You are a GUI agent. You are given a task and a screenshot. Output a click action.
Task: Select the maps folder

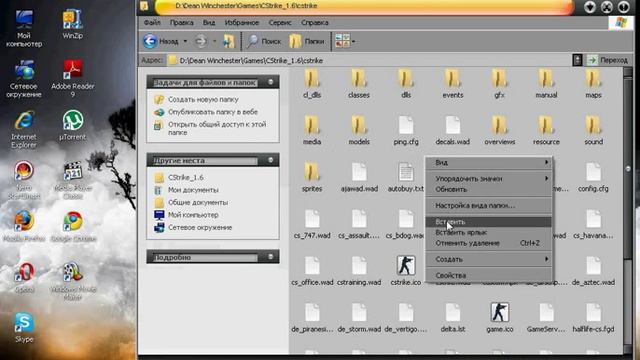(x=593, y=83)
